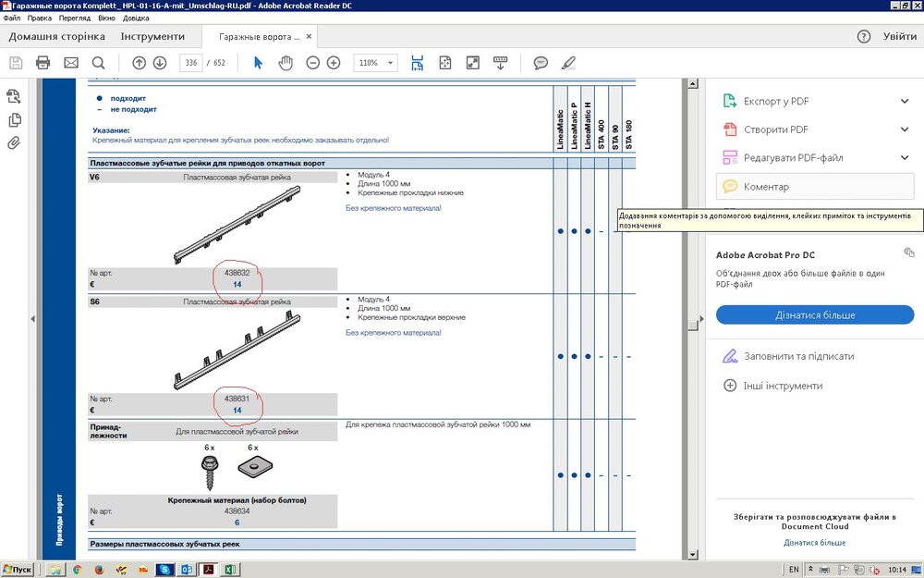Image resolution: width=924 pixels, height=578 pixels.
Task: Click the Print file icon
Action: (x=43, y=63)
